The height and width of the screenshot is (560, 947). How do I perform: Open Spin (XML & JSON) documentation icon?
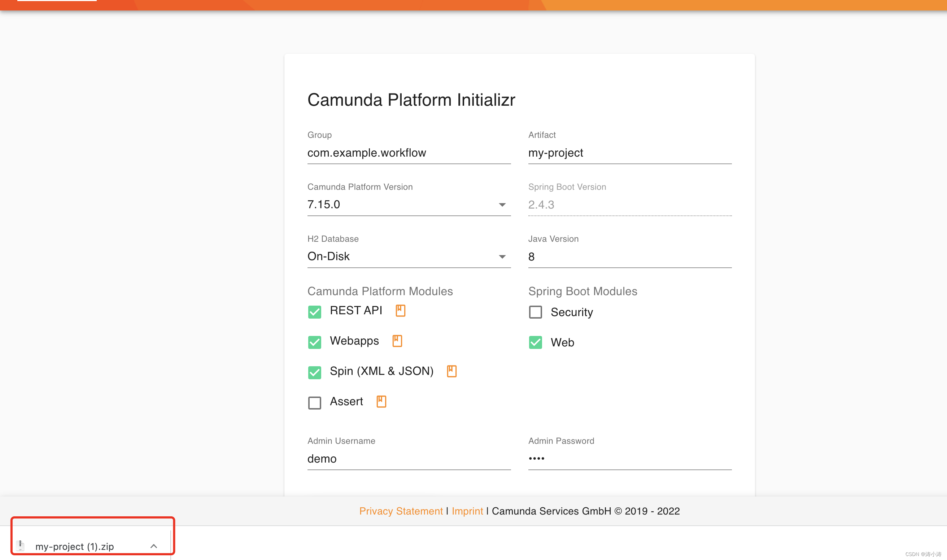click(x=451, y=371)
